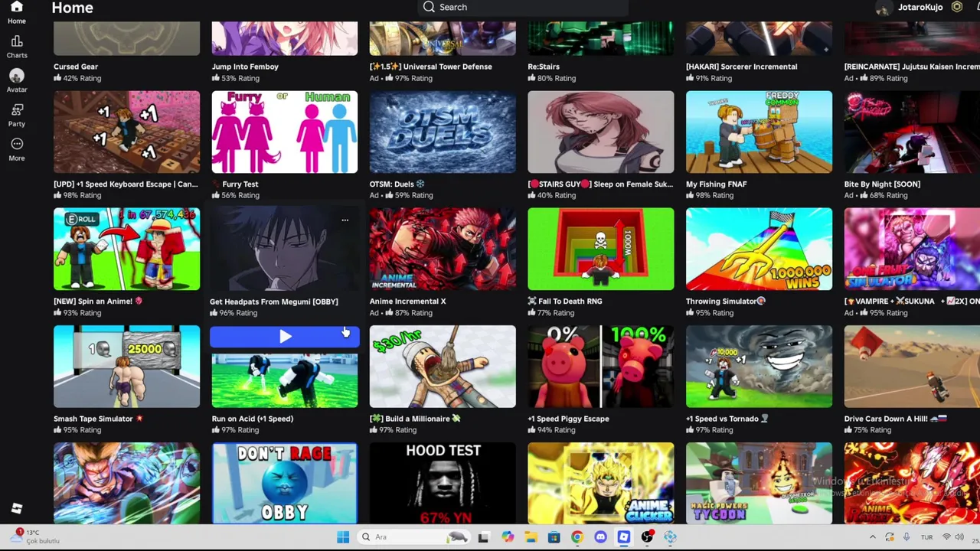Open OBS Studio from taskbar
Image resolution: width=980 pixels, height=551 pixels.
pyautogui.click(x=647, y=537)
